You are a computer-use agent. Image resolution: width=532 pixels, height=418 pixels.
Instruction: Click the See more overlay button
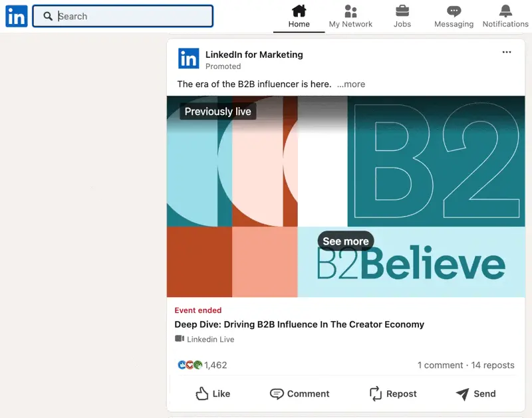(346, 241)
